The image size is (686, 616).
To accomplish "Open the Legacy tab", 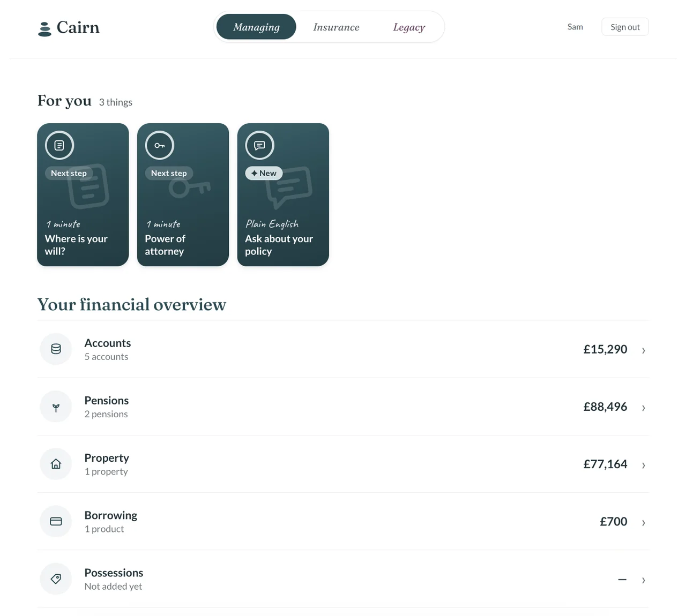I will 409,27.
